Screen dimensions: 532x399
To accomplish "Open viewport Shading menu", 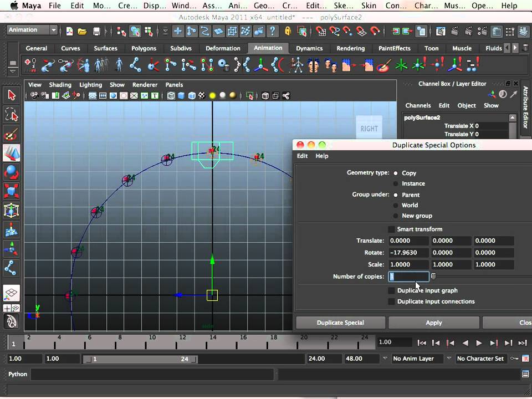I will click(x=60, y=85).
